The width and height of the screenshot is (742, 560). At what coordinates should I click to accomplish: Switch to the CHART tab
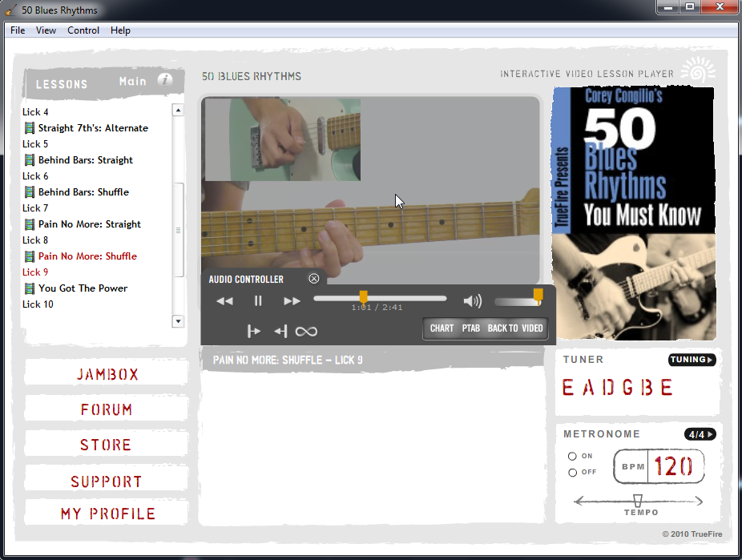point(442,328)
